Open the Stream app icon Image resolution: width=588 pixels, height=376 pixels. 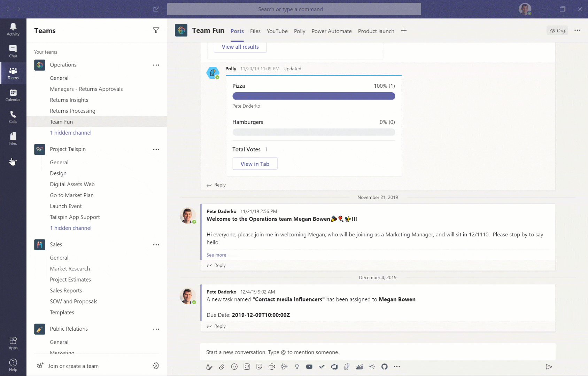point(284,367)
